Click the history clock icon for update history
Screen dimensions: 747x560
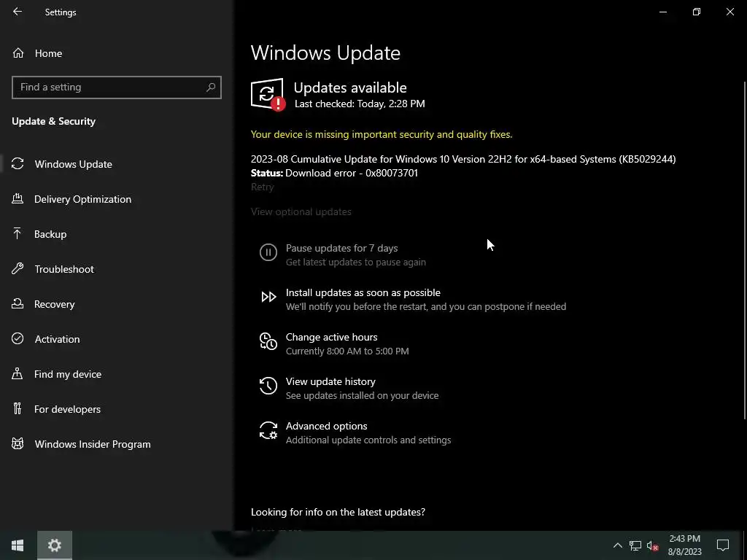coord(268,386)
